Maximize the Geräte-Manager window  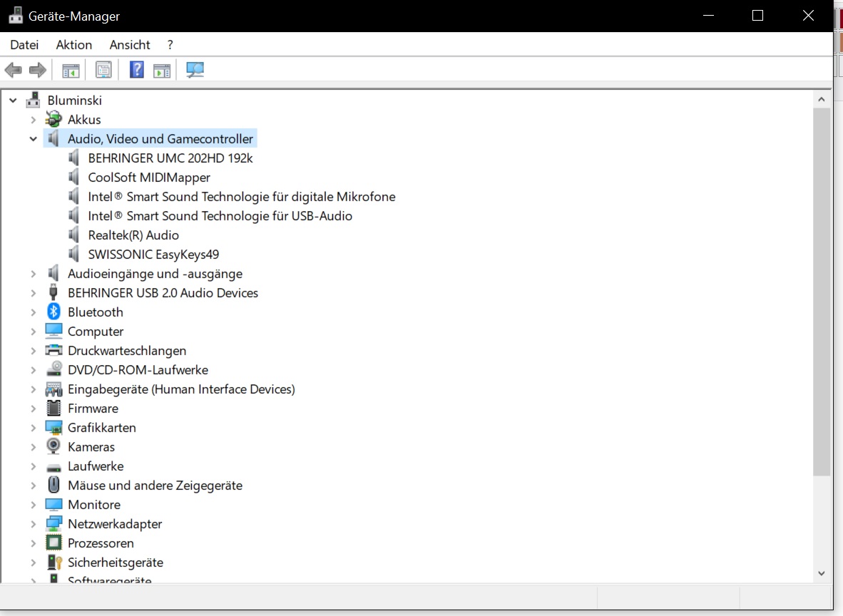(x=757, y=16)
